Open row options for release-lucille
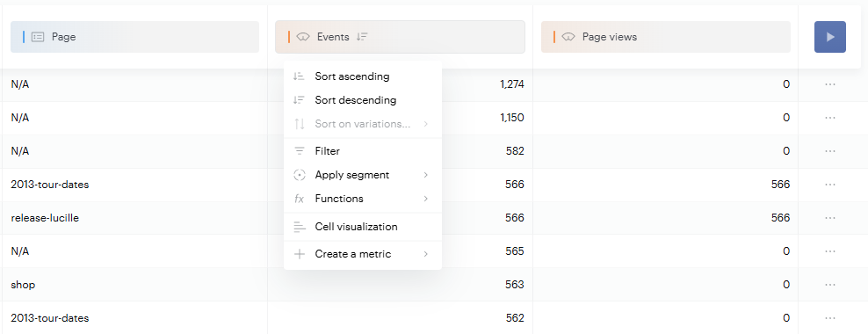 (830, 218)
